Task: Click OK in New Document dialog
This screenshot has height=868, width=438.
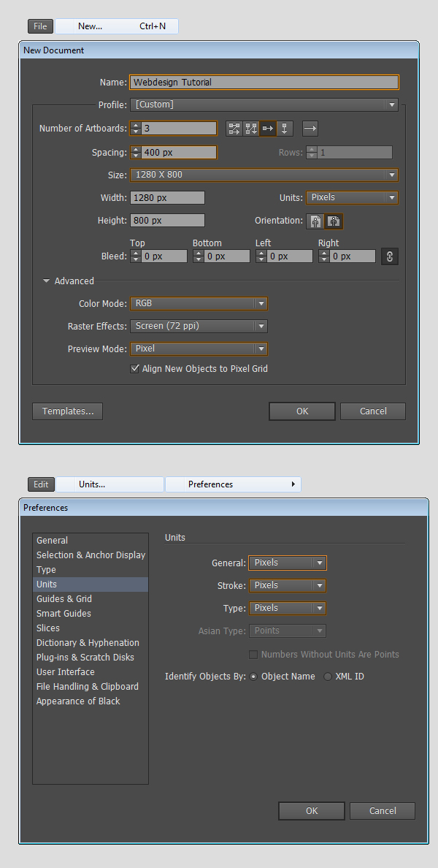Action: tap(302, 411)
